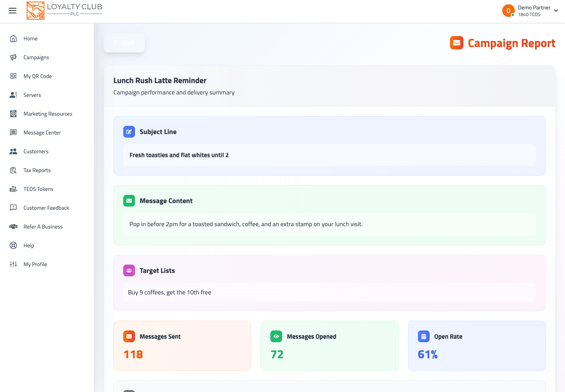The image size is (565, 392).
Task: Click the Loyalty Club PLC logo
Action: point(64,11)
